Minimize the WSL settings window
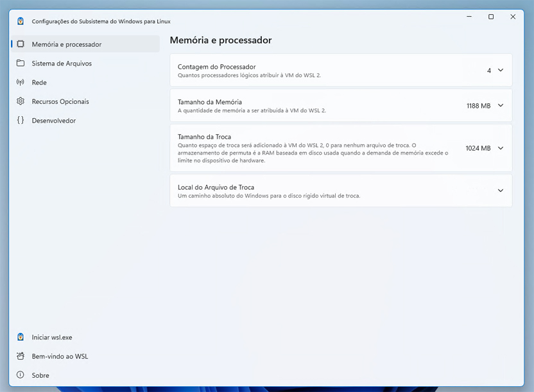 pos(469,17)
